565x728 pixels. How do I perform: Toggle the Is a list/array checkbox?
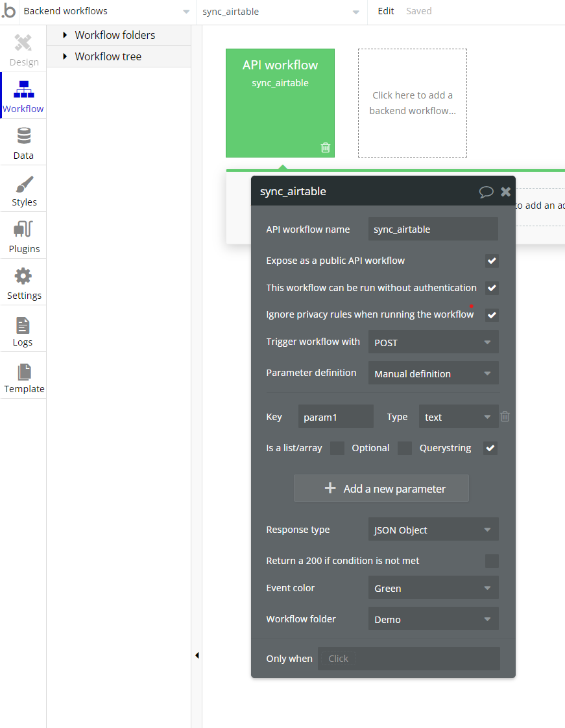coord(337,448)
